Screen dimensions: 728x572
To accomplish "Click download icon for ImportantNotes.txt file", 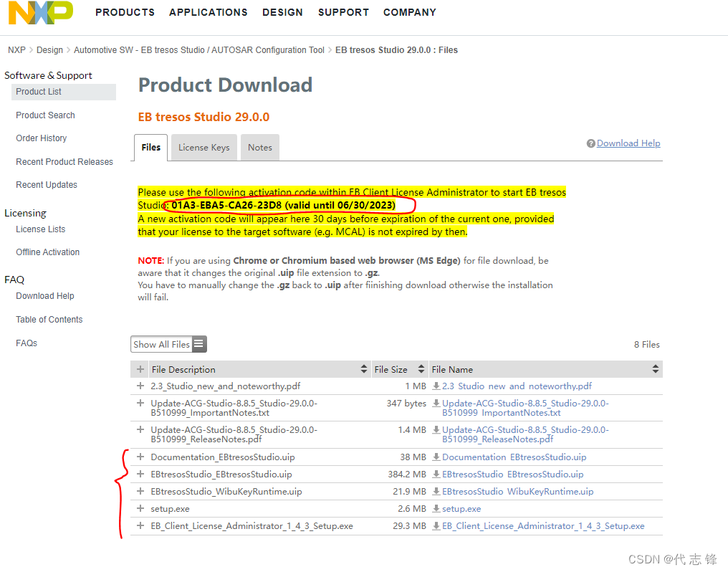I will point(436,403).
